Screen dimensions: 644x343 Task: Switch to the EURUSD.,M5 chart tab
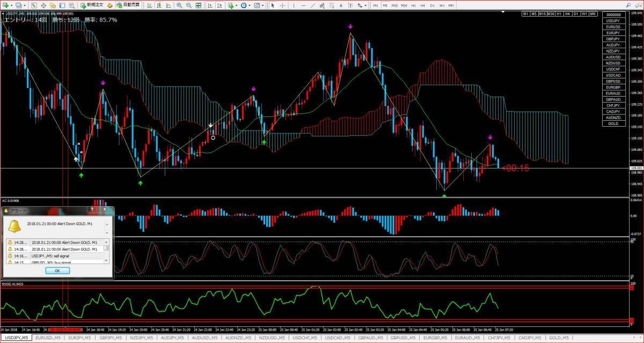click(x=48, y=338)
